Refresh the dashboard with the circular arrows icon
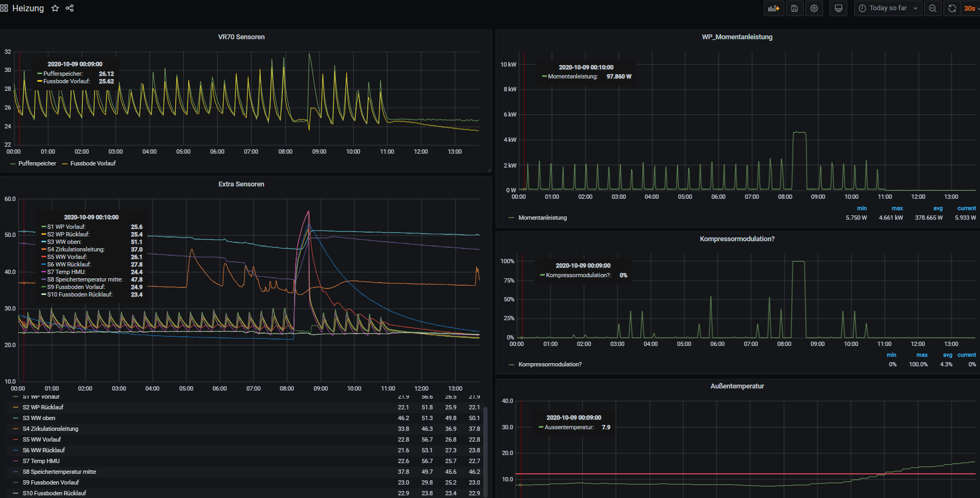 pyautogui.click(x=952, y=9)
